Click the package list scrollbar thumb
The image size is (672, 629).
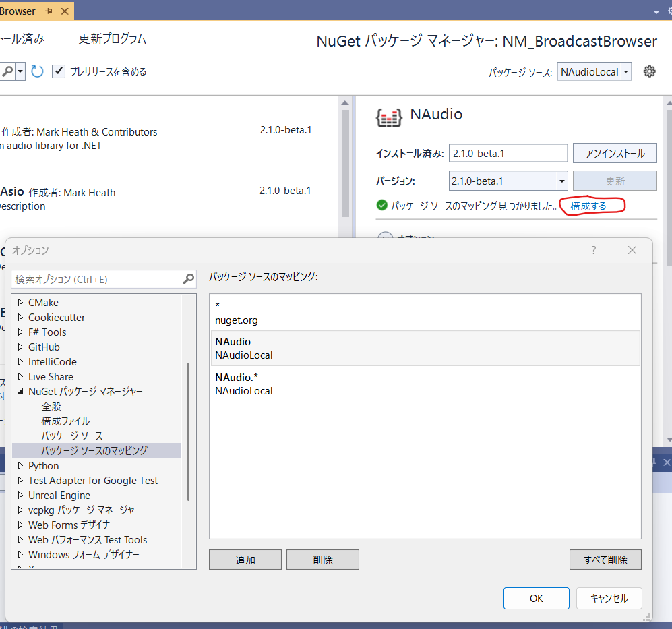point(345,164)
